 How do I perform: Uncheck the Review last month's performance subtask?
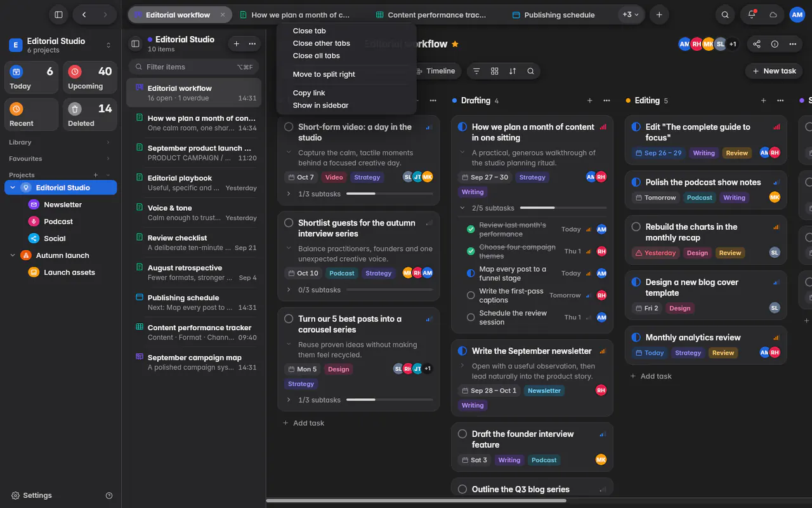coord(471,229)
